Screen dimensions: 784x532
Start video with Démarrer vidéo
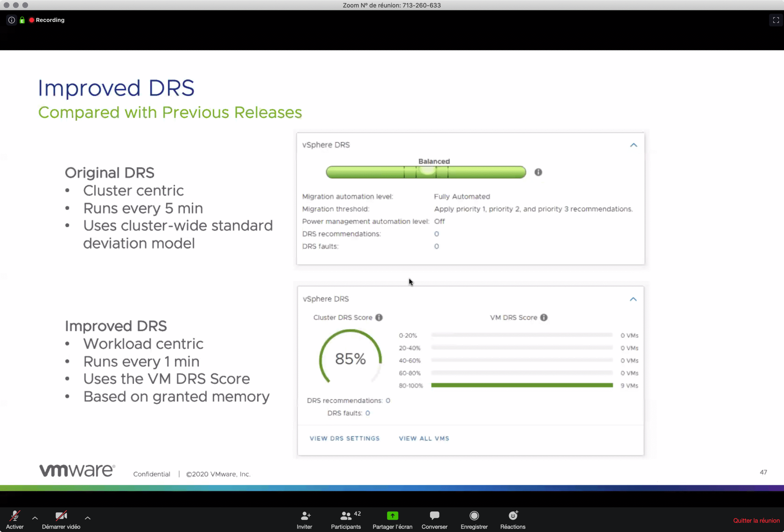point(61,519)
